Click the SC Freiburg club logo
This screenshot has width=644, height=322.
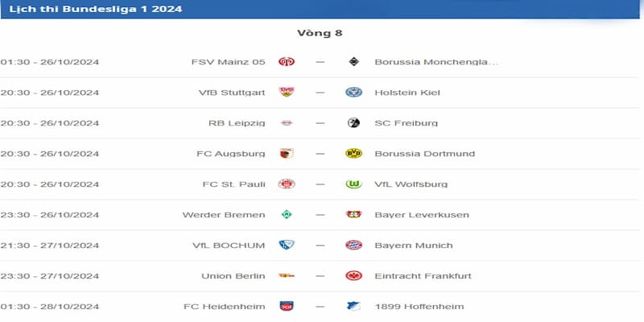(x=353, y=123)
